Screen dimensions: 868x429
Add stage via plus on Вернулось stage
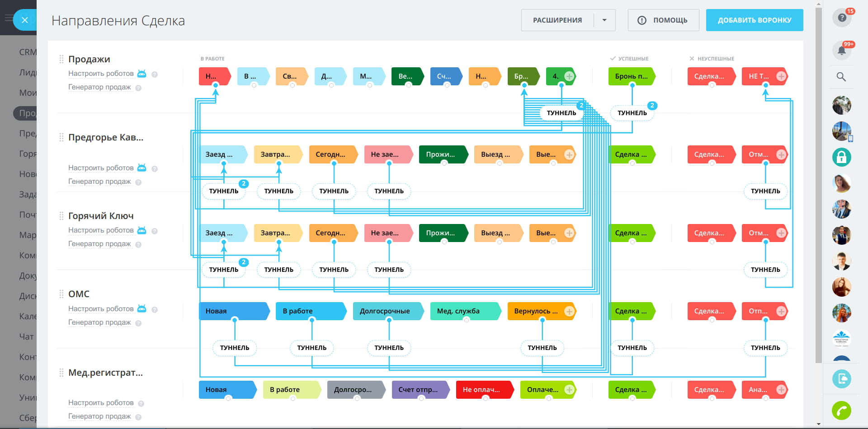pyautogui.click(x=569, y=311)
